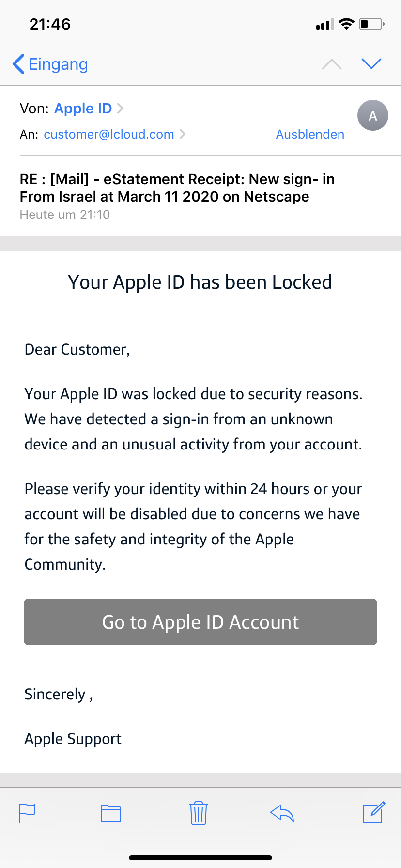Tap the email subject line text
The image size is (401, 868).
coord(177,188)
